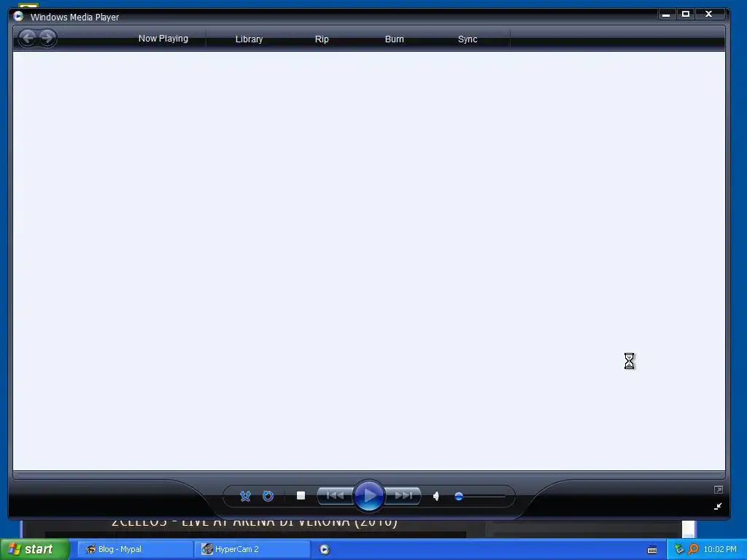Mute the sound with the speaker icon
This screenshot has width=747, height=560.
(x=436, y=496)
